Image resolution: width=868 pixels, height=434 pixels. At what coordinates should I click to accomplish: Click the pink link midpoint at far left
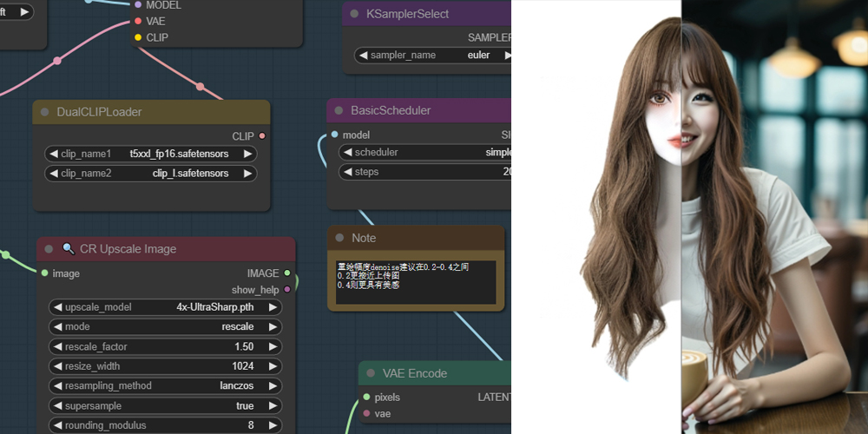click(57, 61)
